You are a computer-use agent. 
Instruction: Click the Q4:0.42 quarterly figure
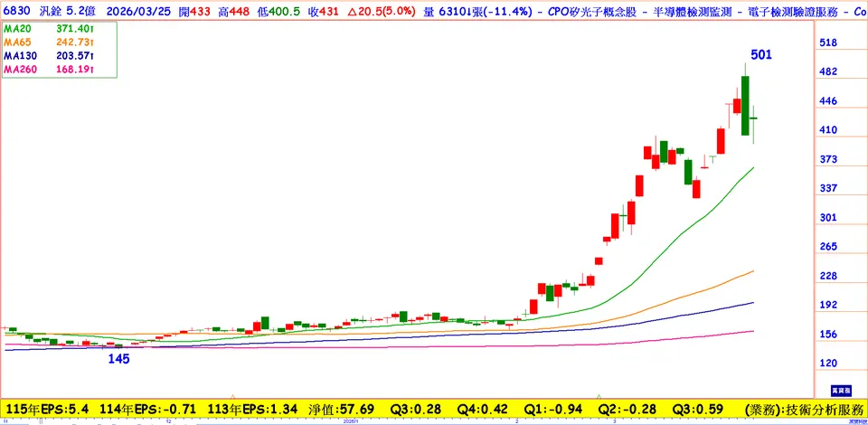pyautogui.click(x=481, y=410)
